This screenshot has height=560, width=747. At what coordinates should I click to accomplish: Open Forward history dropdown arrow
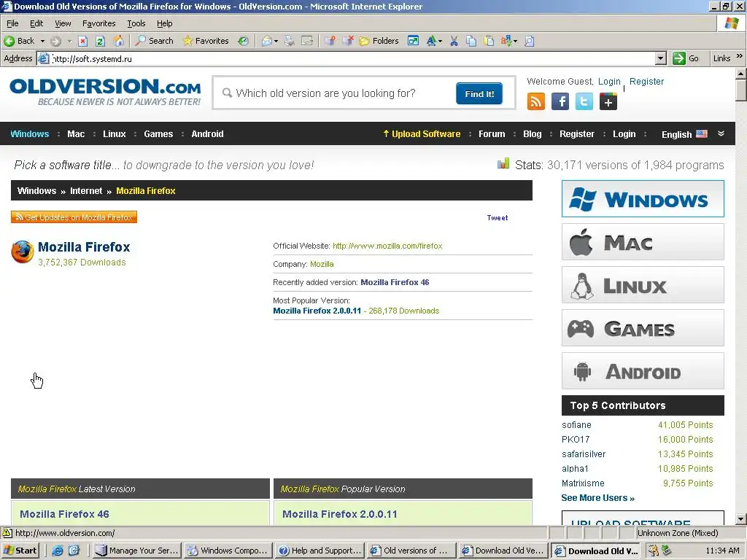click(69, 41)
